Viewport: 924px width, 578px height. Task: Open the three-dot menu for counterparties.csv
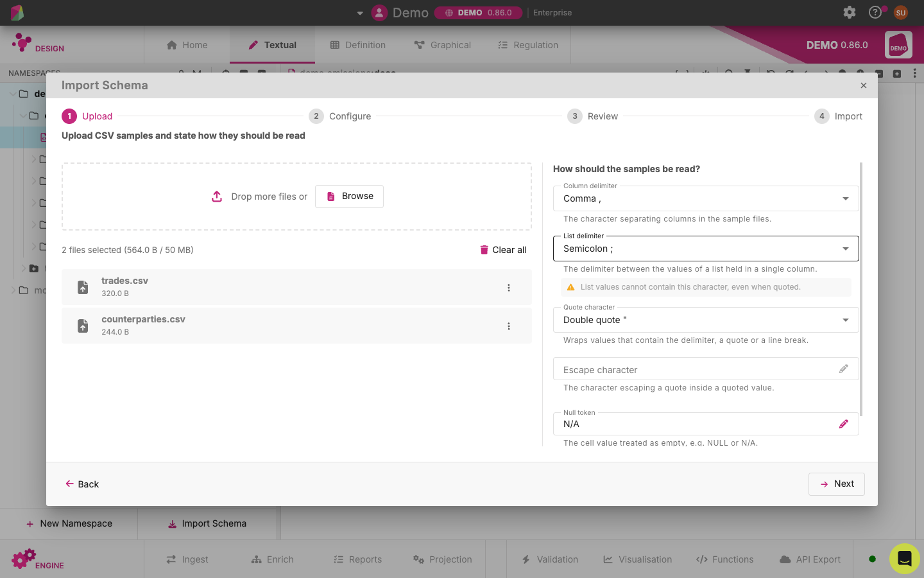tap(509, 326)
